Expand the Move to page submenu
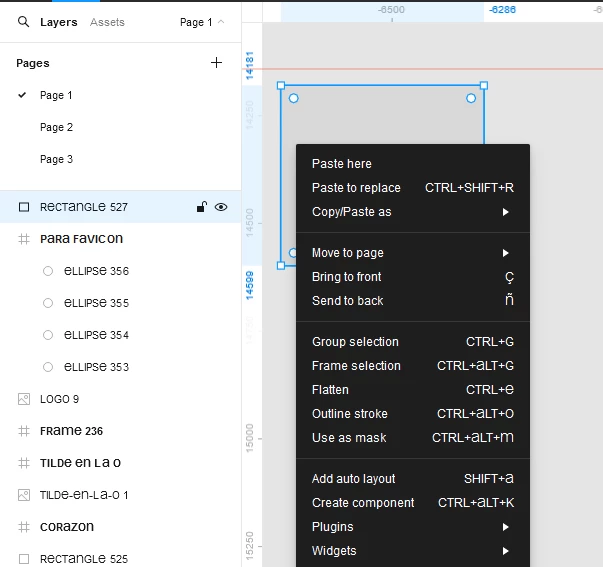The height and width of the screenshot is (567, 603). pyautogui.click(x=413, y=253)
